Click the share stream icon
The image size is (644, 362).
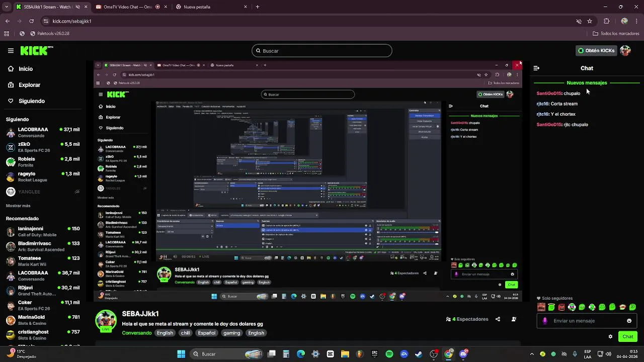click(498, 319)
